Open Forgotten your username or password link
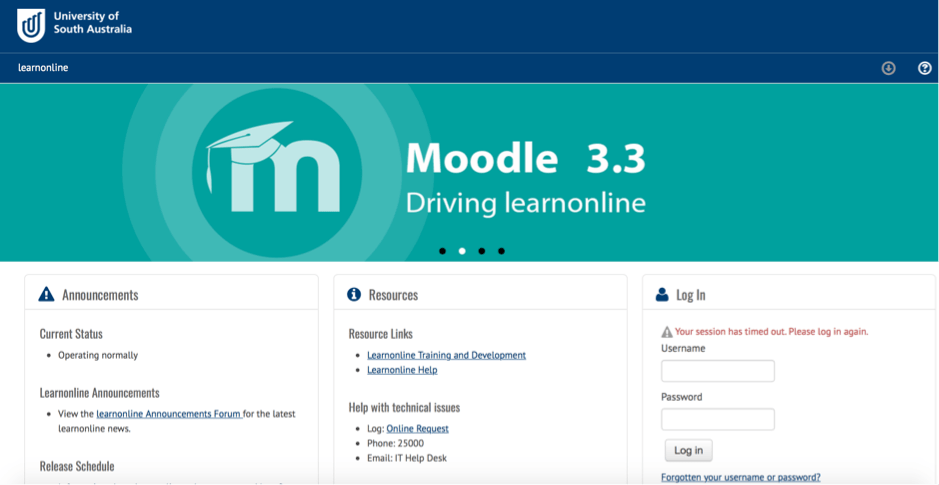 741,477
